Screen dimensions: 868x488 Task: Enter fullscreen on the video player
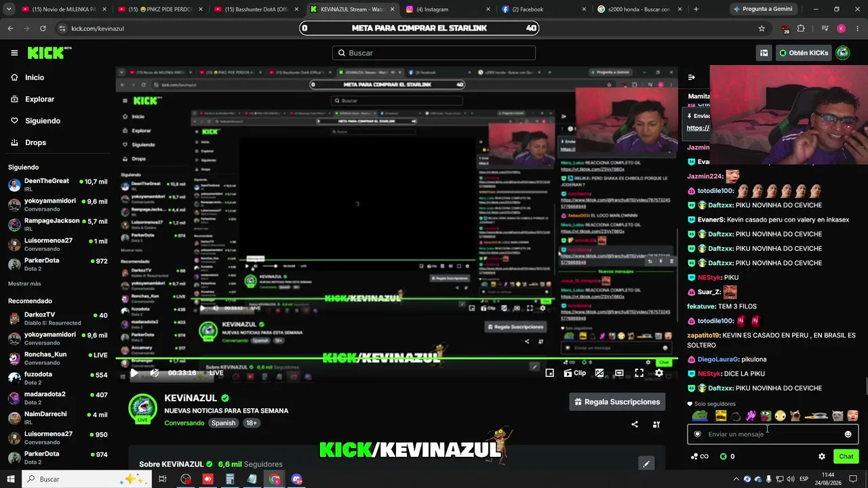tap(639, 373)
